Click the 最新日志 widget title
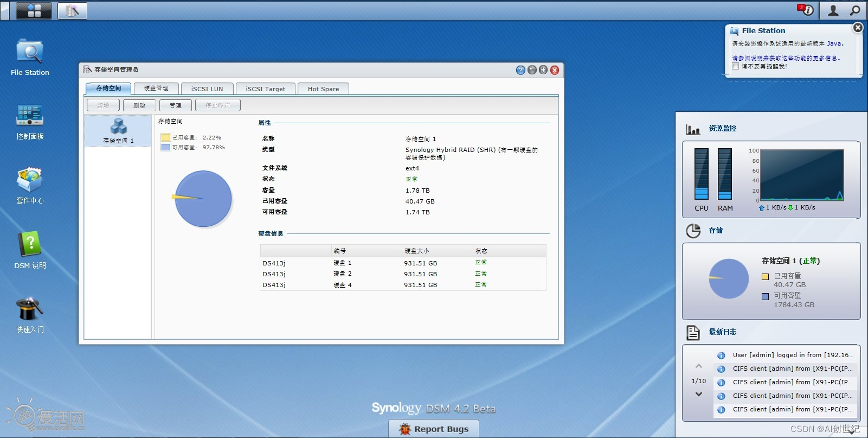 (723, 332)
